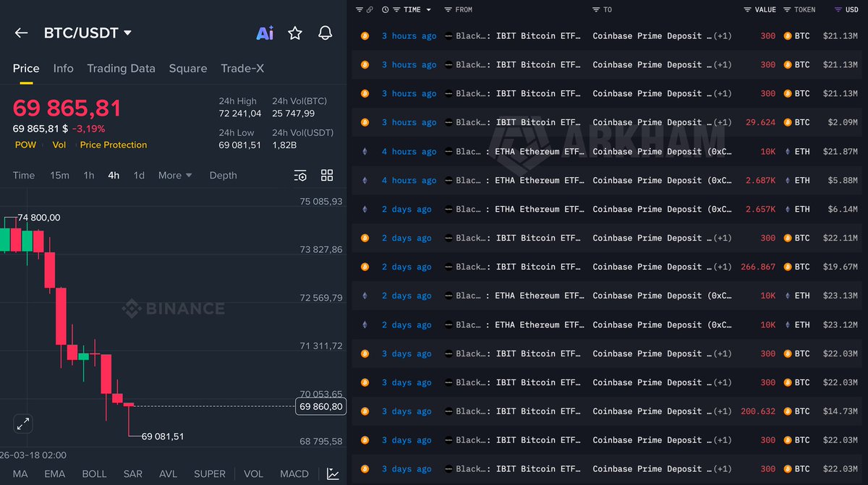This screenshot has width=868, height=485.
Task: Open the indicator chart icon after MACD
Action: [333, 474]
